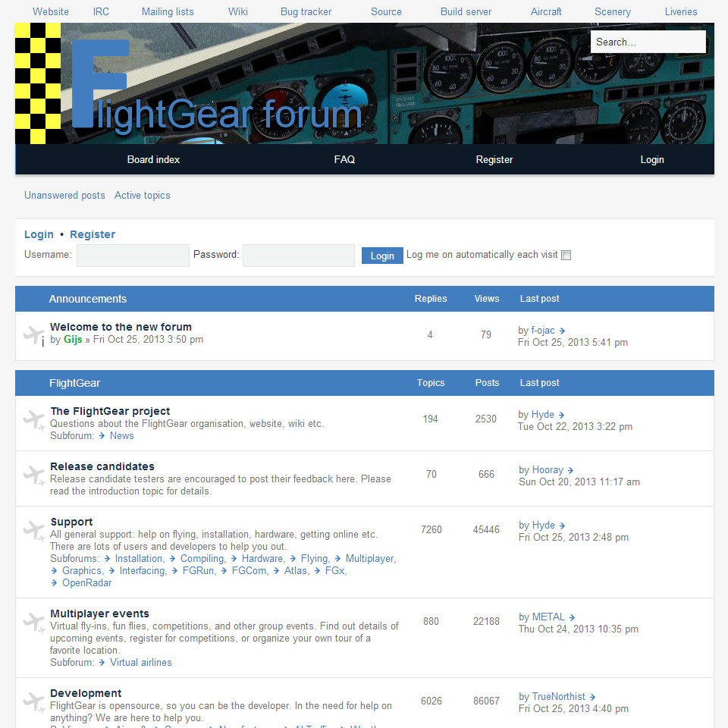This screenshot has height=728, width=728.
Task: Open Login heading link above username
Action: (39, 234)
